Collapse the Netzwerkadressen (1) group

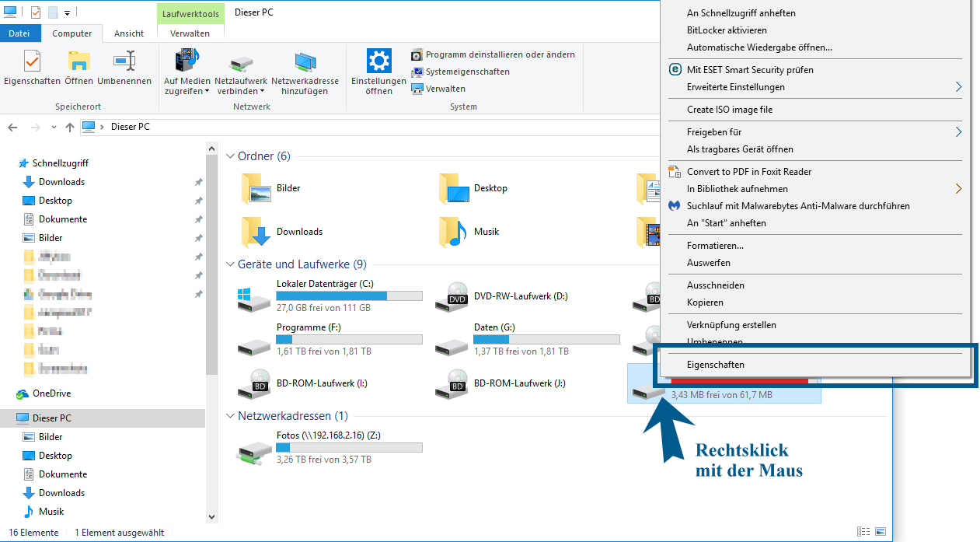pyautogui.click(x=230, y=416)
